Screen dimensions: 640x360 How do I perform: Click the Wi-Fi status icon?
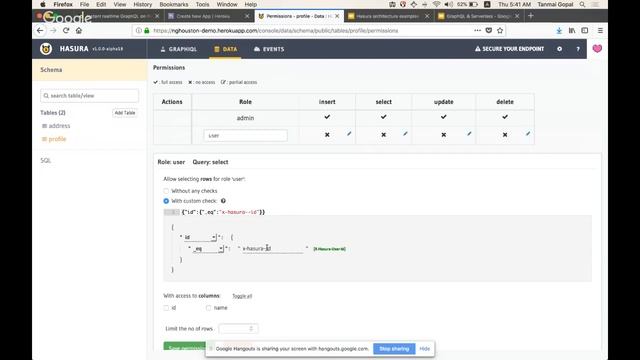coord(436,4)
